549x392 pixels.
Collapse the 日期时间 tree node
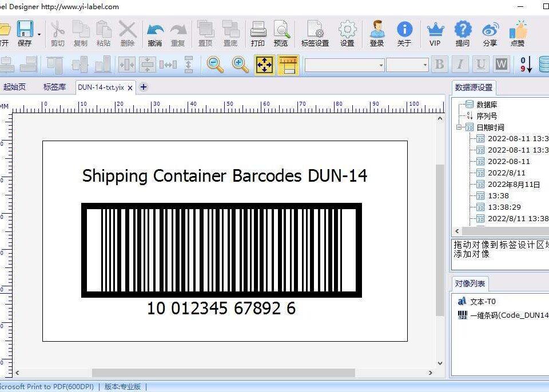(x=459, y=127)
